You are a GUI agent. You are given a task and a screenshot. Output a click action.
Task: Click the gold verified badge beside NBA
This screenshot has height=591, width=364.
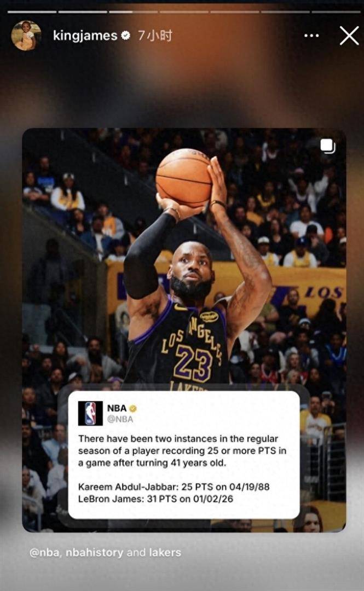coord(133,408)
